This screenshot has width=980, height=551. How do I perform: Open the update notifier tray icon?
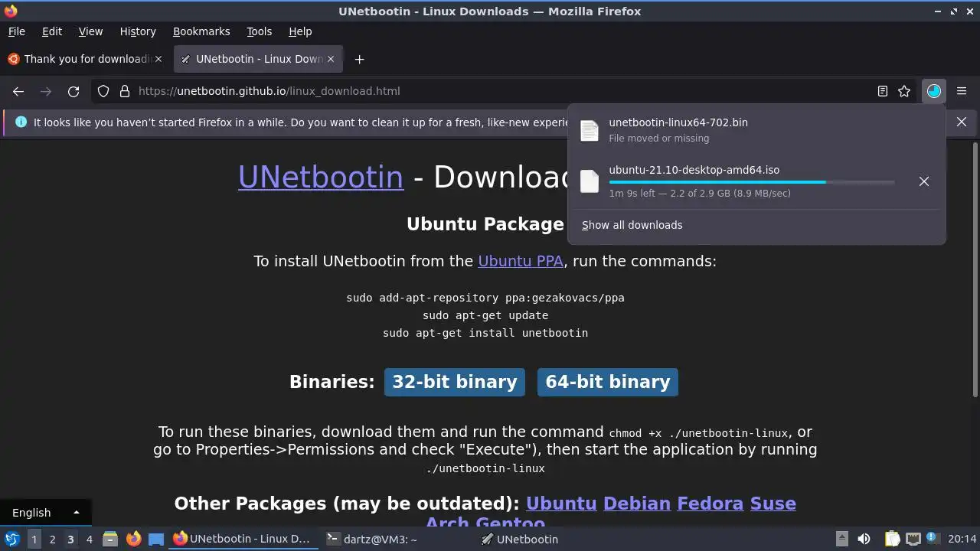pyautogui.click(x=933, y=539)
